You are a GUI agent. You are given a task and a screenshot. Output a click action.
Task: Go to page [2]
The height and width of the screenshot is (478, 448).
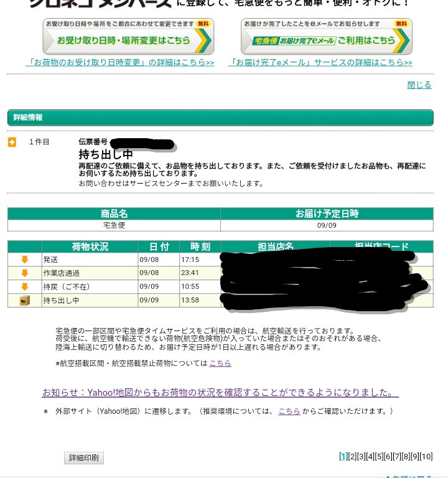(x=352, y=456)
